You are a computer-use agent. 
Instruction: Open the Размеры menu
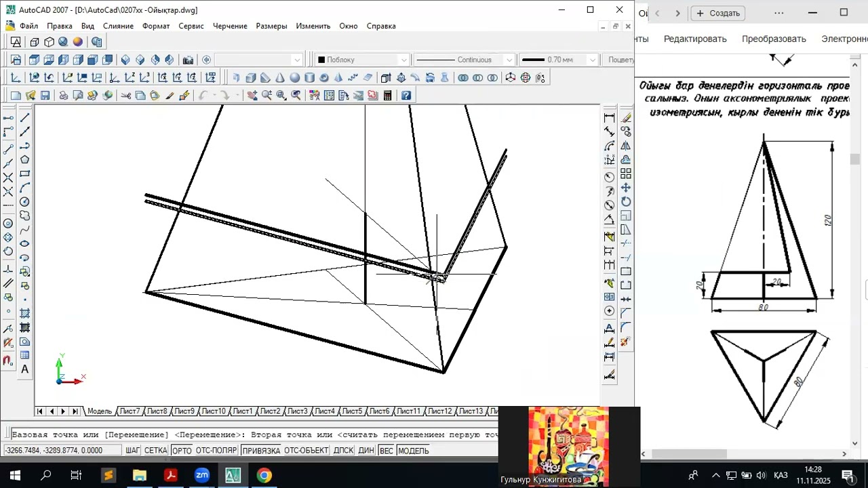click(x=271, y=26)
